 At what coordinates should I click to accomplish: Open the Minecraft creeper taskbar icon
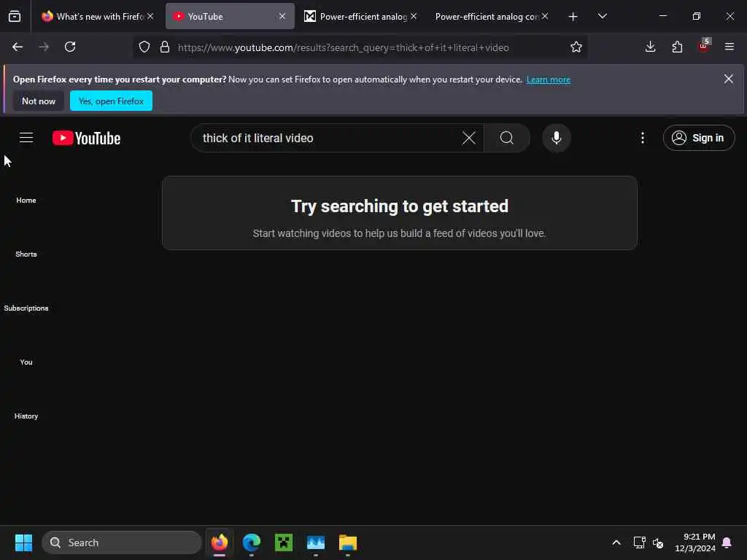[284, 542]
